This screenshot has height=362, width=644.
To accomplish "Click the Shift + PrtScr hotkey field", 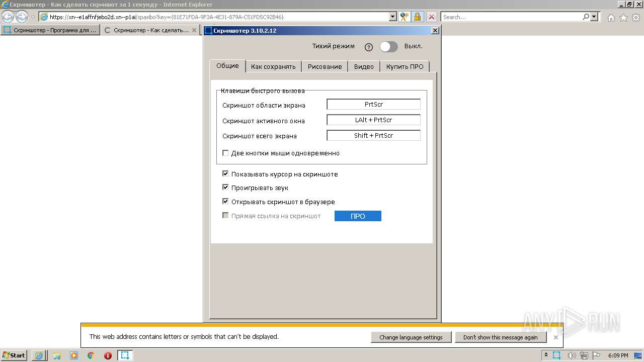I will pyautogui.click(x=373, y=135).
